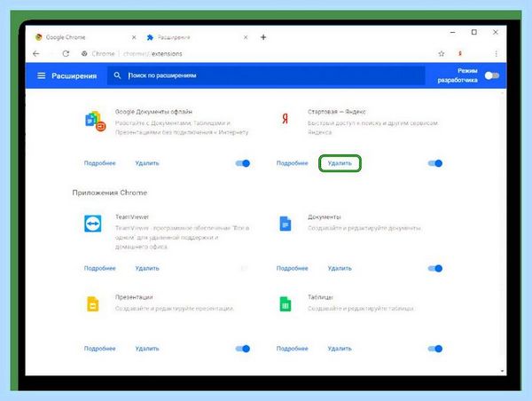
Task: Click Удалить for Google Документы офлайн
Action: [x=147, y=163]
